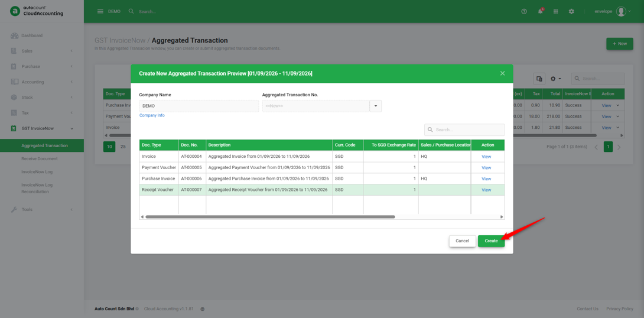Collapse the GST InvoiceNow sidebar section
This screenshot has width=644, height=318.
(x=72, y=128)
